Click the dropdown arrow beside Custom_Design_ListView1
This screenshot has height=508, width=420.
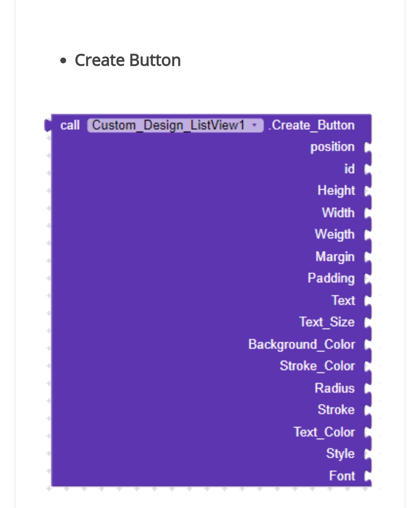255,125
